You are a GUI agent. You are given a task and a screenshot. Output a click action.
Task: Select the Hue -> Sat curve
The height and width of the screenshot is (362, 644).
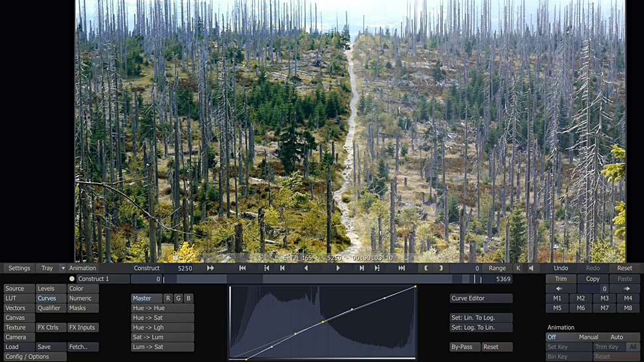point(162,318)
